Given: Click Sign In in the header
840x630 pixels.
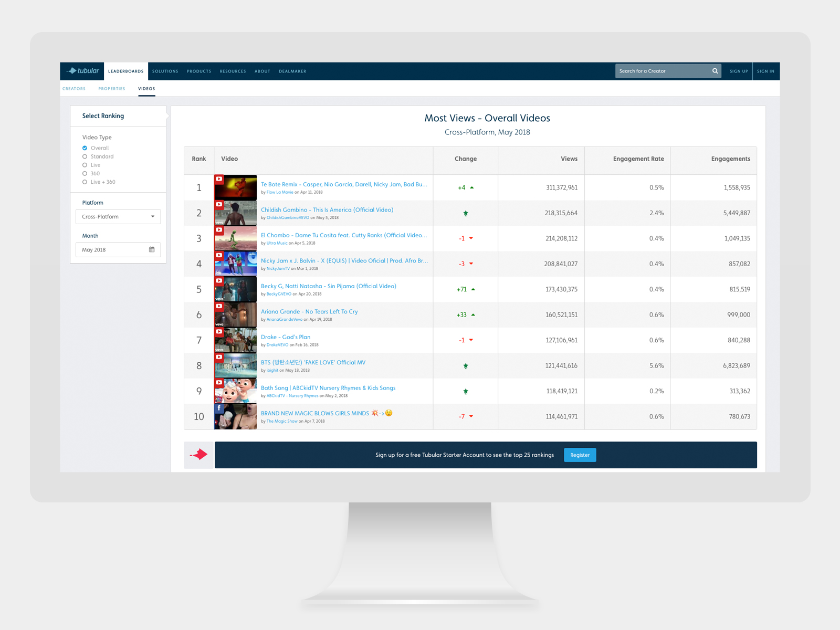Looking at the screenshot, I should [765, 71].
